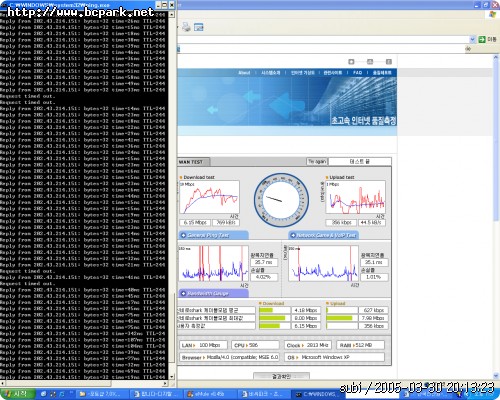Open the address bar dropdown arrow
Screen dimensions: 500x400
[x=472, y=39]
